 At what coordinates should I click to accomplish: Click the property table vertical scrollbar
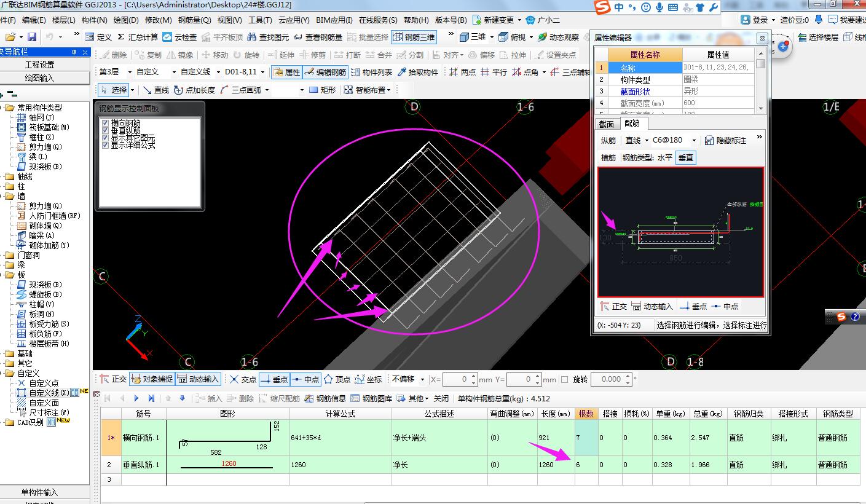pos(761,80)
